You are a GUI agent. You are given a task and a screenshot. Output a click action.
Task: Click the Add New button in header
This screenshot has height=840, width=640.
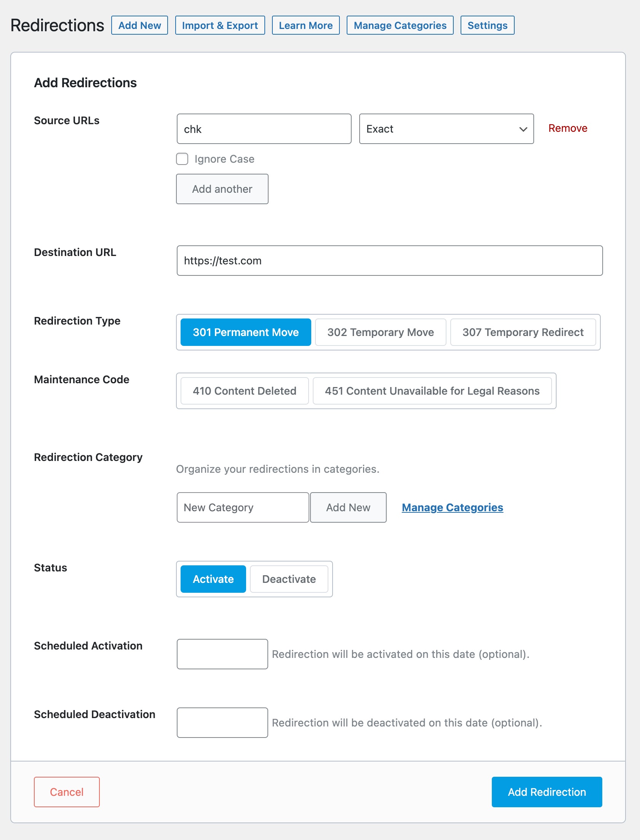pyautogui.click(x=139, y=25)
